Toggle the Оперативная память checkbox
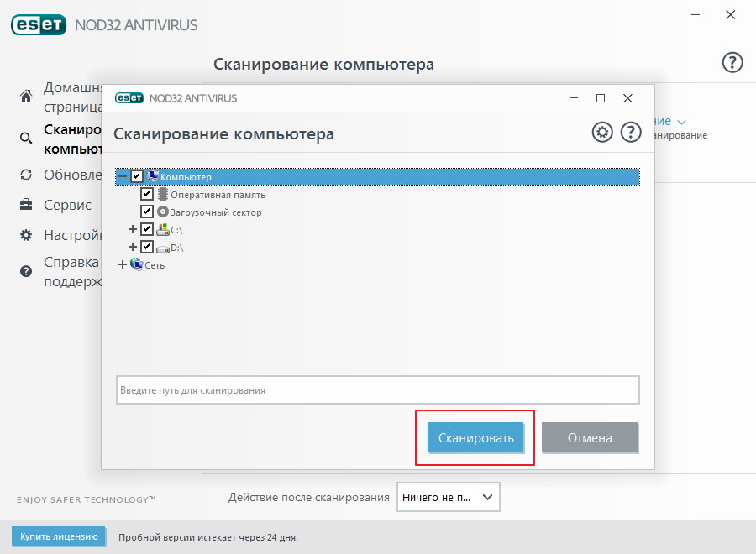The height and width of the screenshot is (554, 756). click(x=147, y=195)
